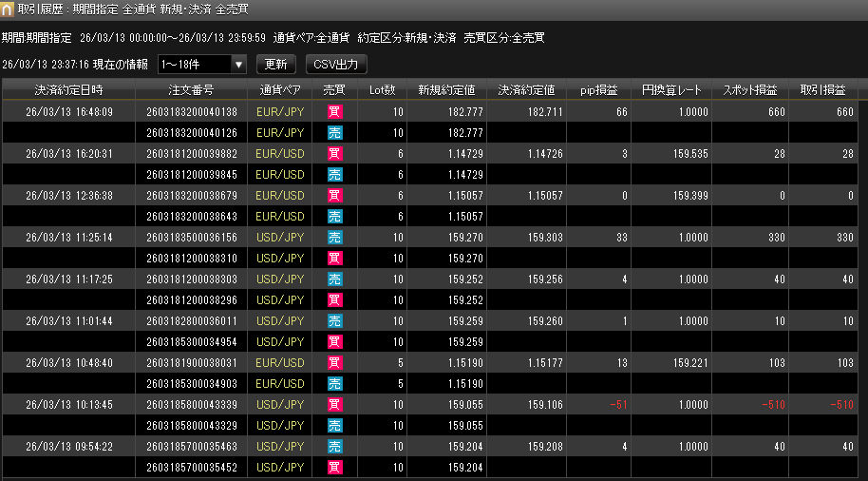Sort by the 取引損益 column header

[x=823, y=90]
